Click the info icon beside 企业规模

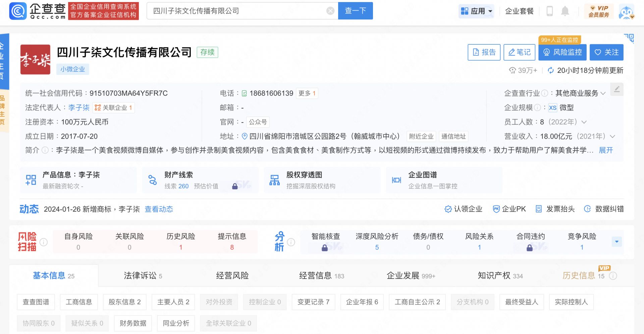coord(537,107)
